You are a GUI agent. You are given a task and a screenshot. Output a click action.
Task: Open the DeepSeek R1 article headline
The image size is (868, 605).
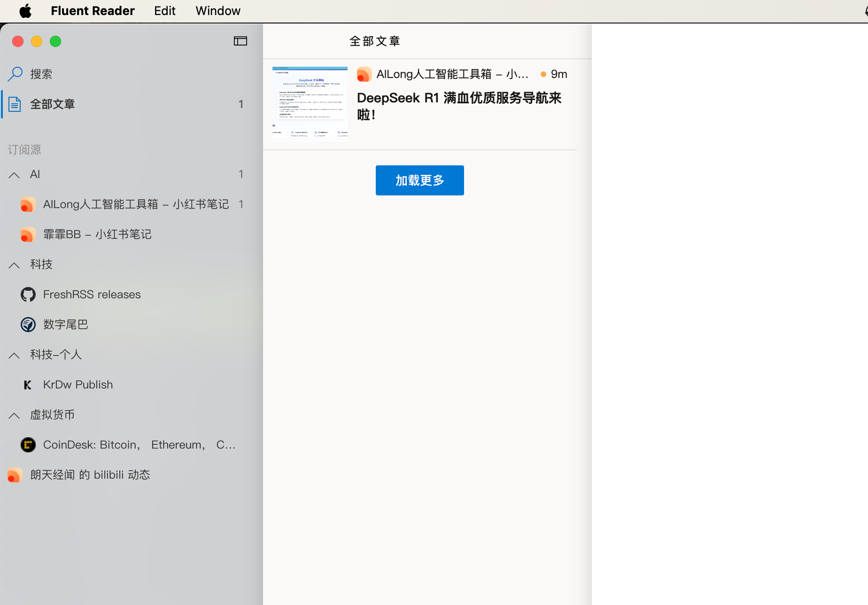click(x=459, y=106)
